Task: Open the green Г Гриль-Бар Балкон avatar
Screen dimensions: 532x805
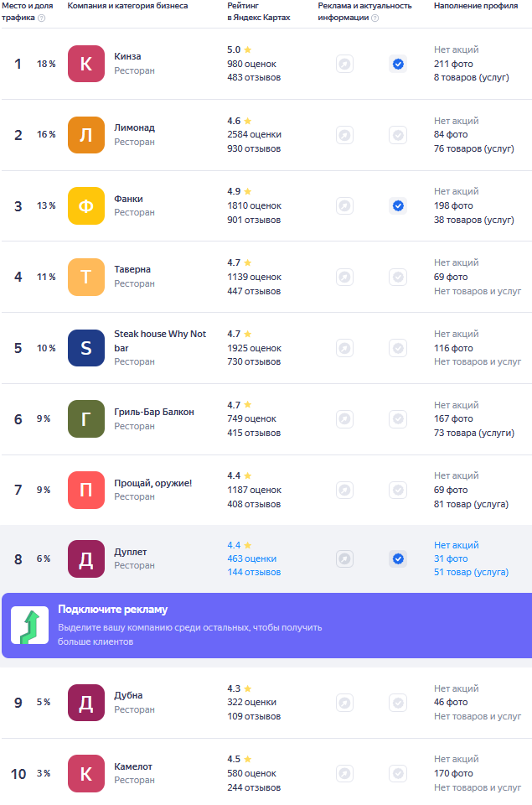Action: pos(86,419)
